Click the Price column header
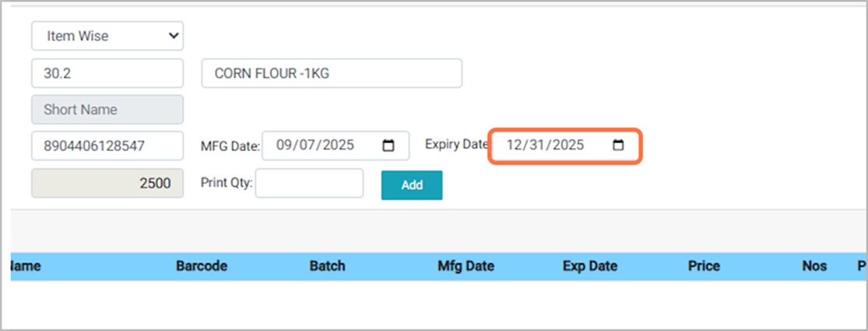 (704, 266)
